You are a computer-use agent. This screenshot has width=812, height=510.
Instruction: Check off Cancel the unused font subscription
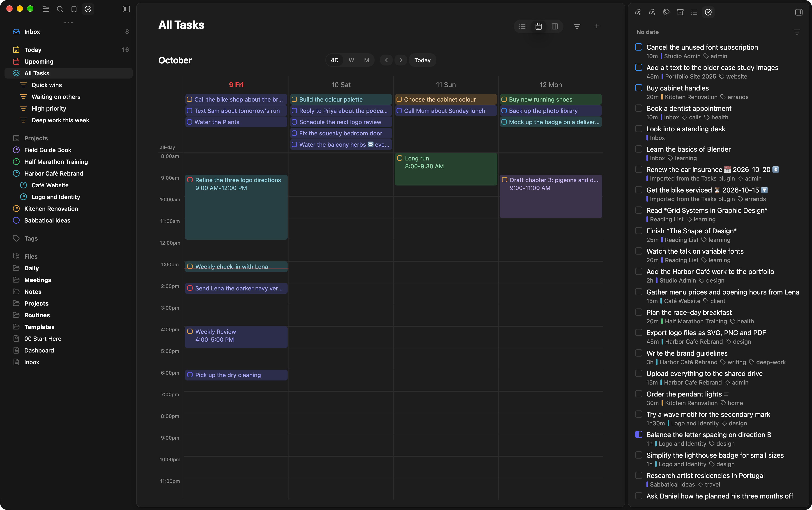639,47
